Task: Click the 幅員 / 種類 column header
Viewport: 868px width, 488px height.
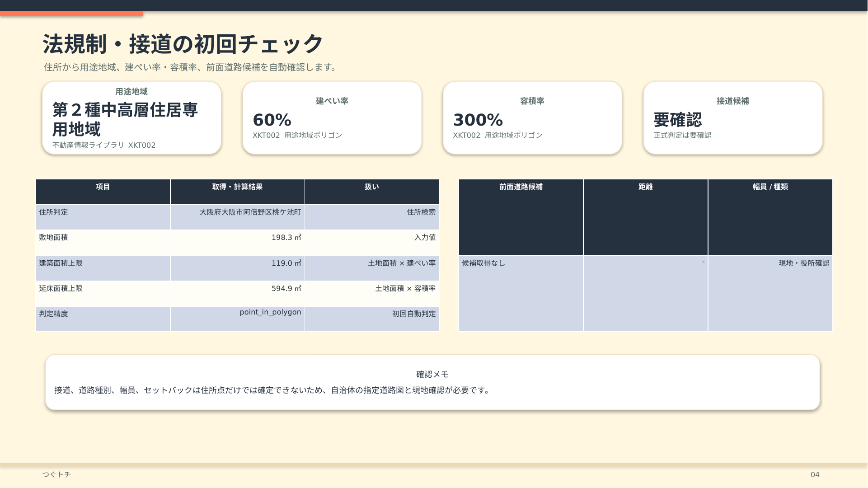Action: pos(770,217)
